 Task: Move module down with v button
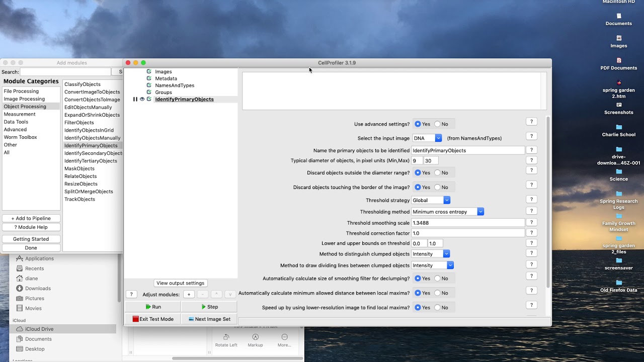point(230,295)
